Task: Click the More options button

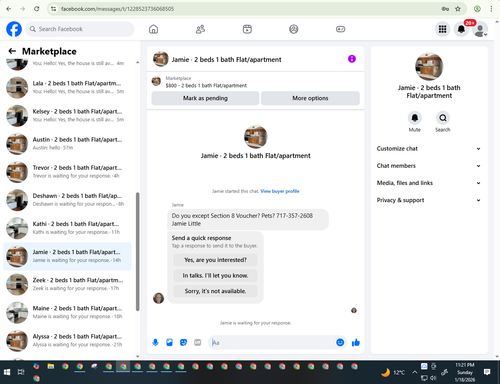Action: click(x=310, y=98)
